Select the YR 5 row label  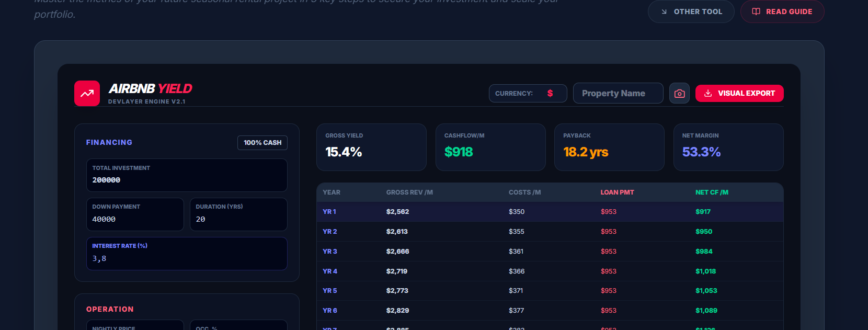(x=330, y=291)
